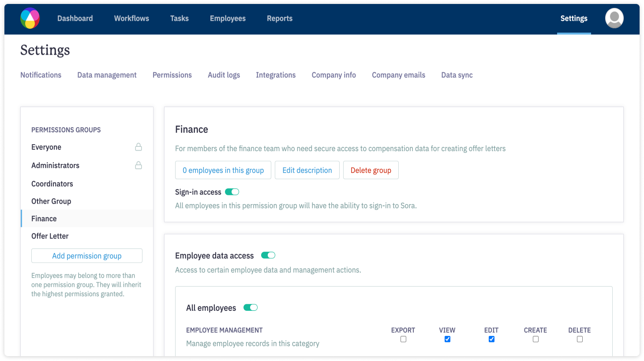Switch to the Audit logs tab
The height and width of the screenshot is (361, 644).
coord(224,75)
